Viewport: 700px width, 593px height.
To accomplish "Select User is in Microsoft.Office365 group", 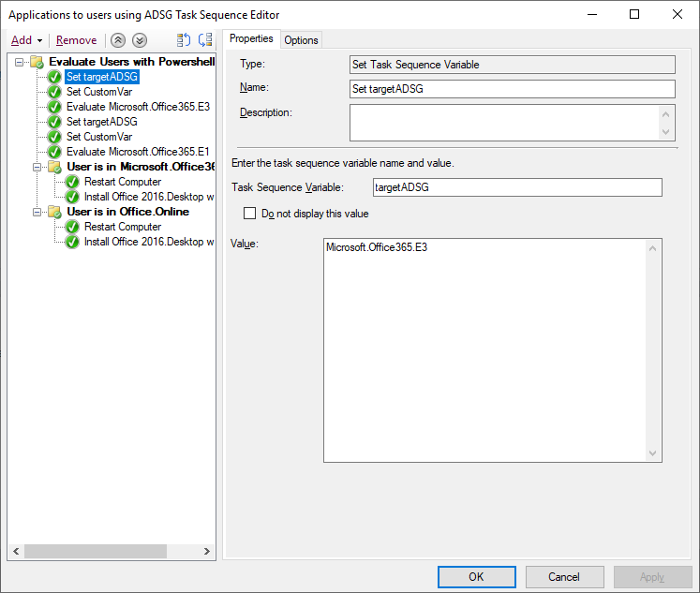I will click(141, 167).
